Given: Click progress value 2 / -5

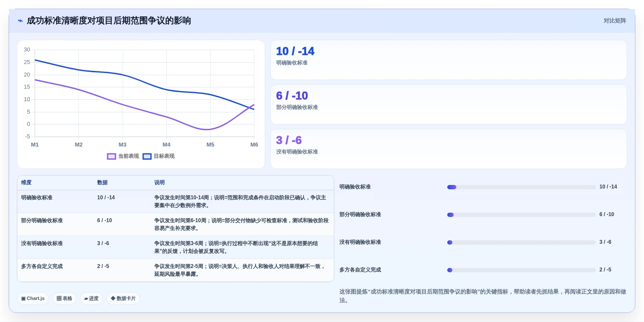Looking at the screenshot, I should coord(606,270).
